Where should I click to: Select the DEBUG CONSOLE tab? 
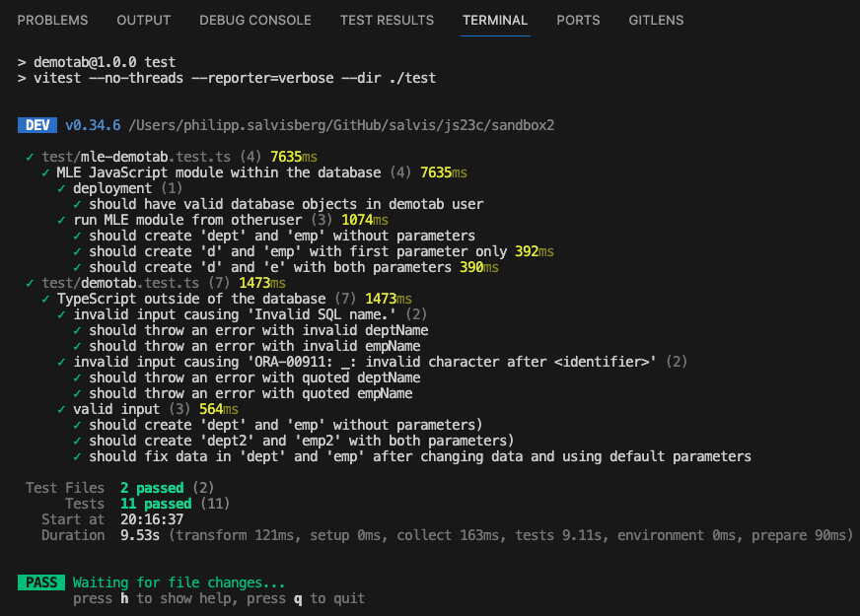pyautogui.click(x=255, y=21)
